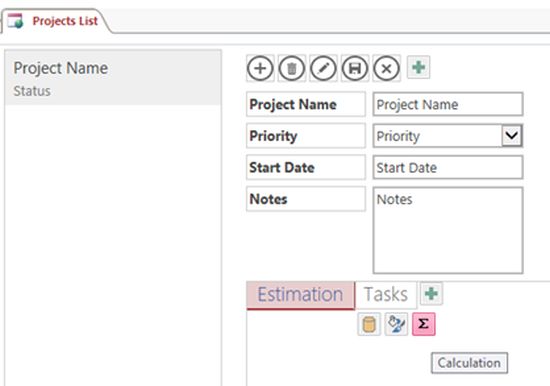This screenshot has height=386, width=550.
Task: Expand the Priority combo box arrow
Action: [x=512, y=135]
